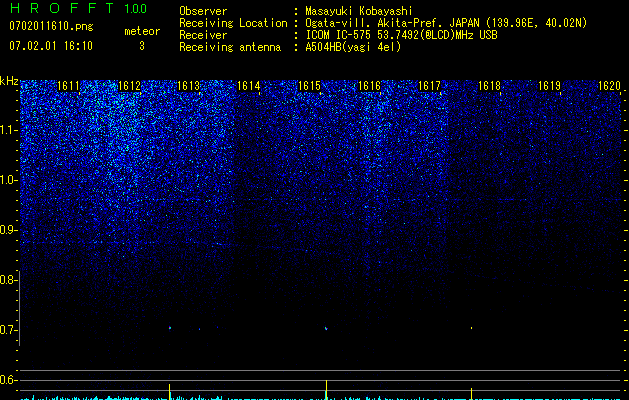Image resolution: width=629 pixels, height=400 pixels.
Task: Click the 0.6 kHz axis label
Action: pos(8,380)
